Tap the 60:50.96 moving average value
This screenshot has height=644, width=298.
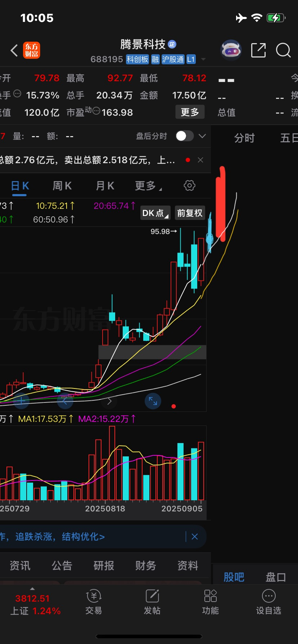tap(54, 219)
